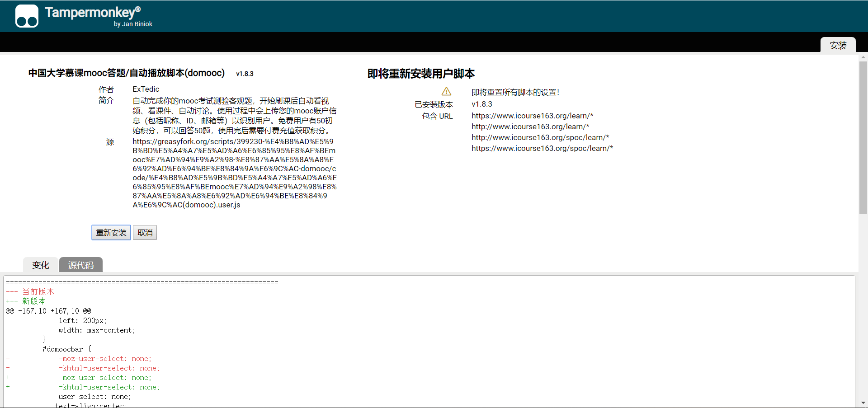This screenshot has width=868, height=408.
Task: Click added line '-khtml-user-select: none;'
Action: point(109,387)
